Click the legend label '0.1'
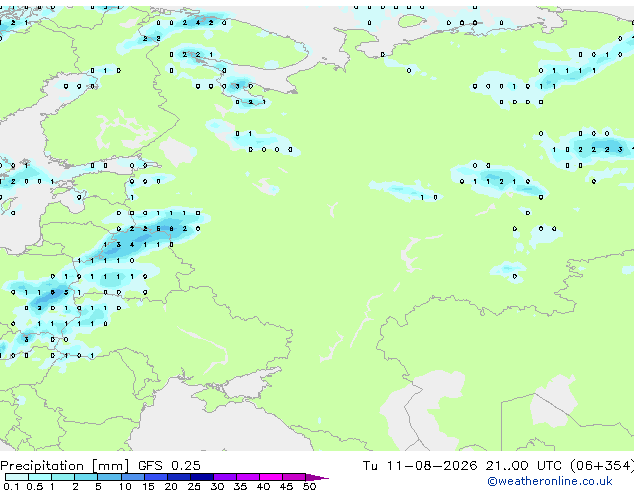The height and width of the screenshot is (490, 634). point(11,486)
